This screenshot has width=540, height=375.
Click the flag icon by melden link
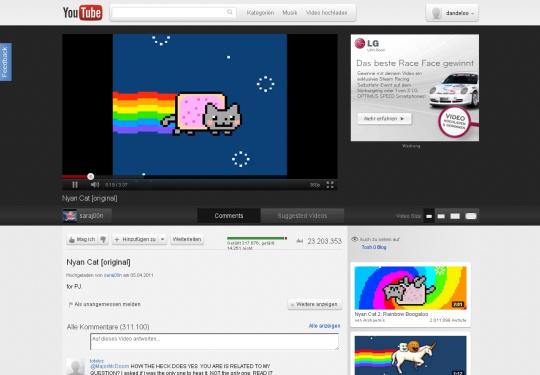pyautogui.click(x=71, y=304)
